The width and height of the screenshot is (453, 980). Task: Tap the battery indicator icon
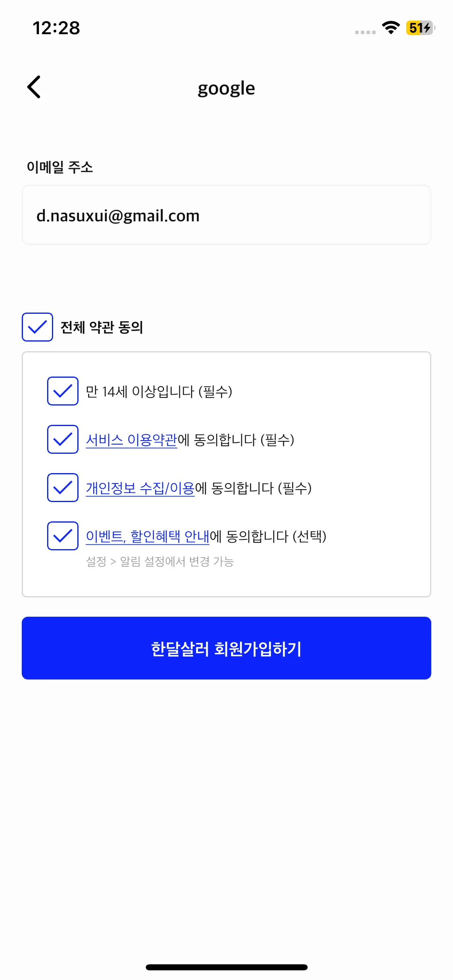click(x=420, y=28)
